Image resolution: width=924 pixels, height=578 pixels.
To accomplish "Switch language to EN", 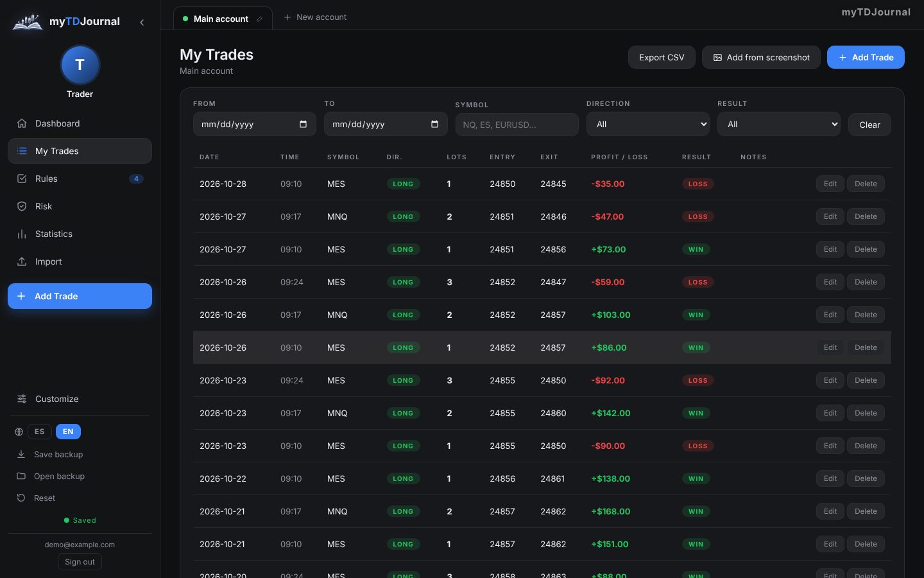I will [x=68, y=432].
